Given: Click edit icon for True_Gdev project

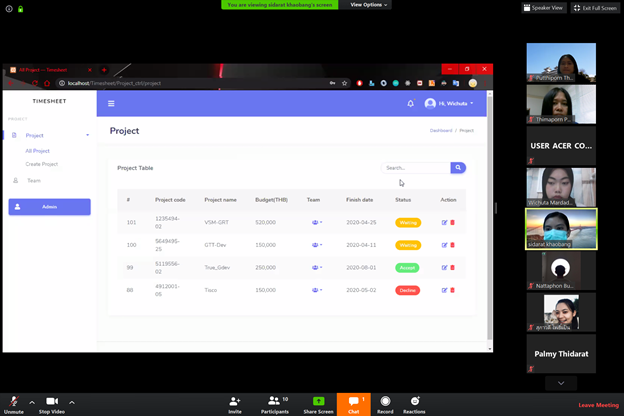Looking at the screenshot, I should click(444, 268).
